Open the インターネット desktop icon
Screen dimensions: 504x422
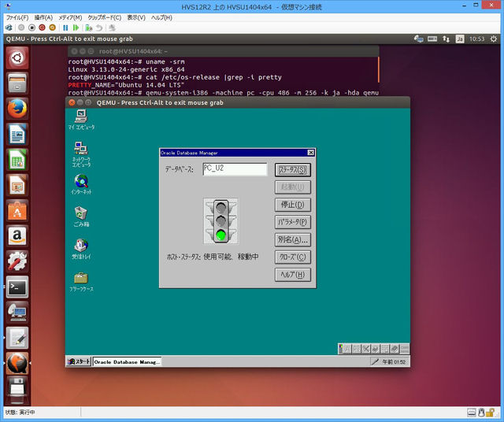[x=81, y=184]
